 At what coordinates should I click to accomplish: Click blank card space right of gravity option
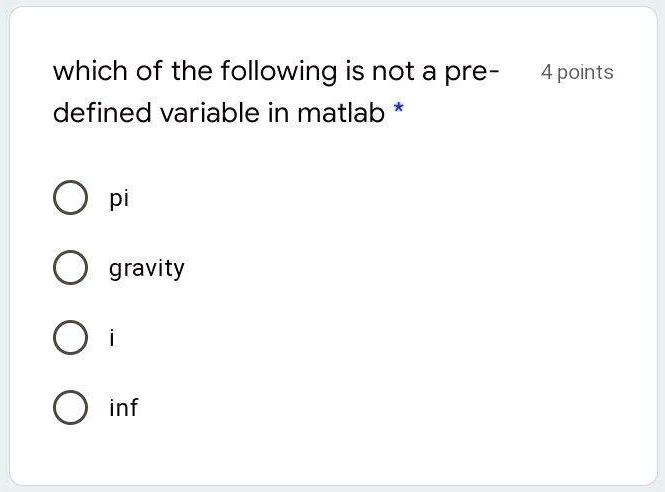pos(420,268)
